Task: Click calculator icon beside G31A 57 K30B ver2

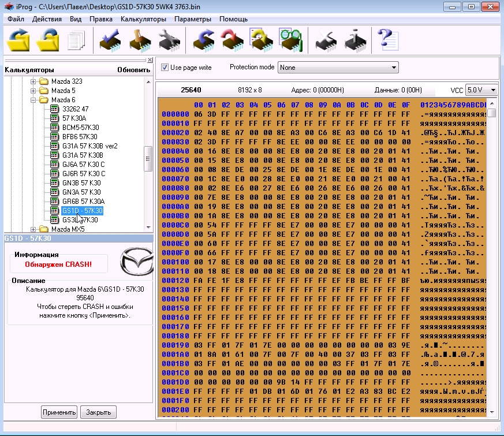Action: [x=54, y=146]
